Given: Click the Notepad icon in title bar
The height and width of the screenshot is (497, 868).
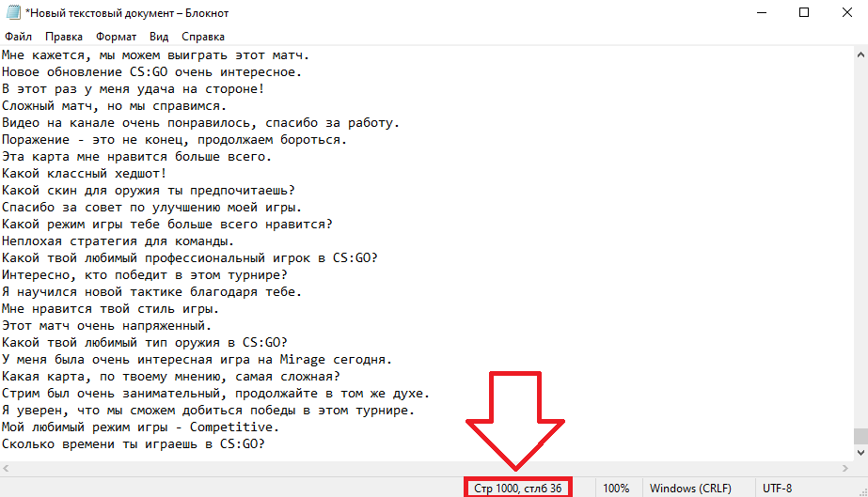Looking at the screenshot, I should (x=13, y=12).
